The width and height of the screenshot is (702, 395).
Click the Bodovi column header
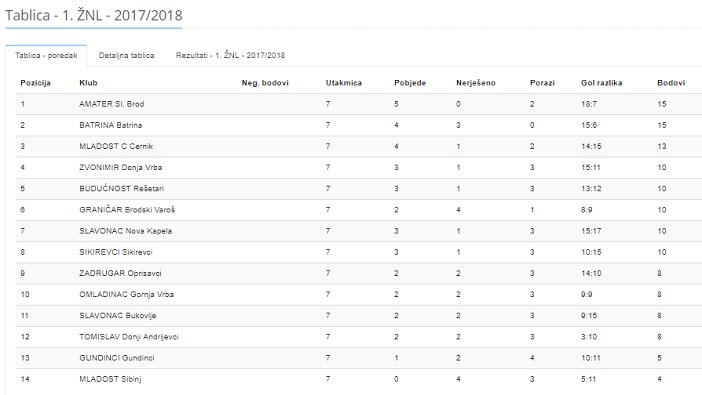click(671, 83)
